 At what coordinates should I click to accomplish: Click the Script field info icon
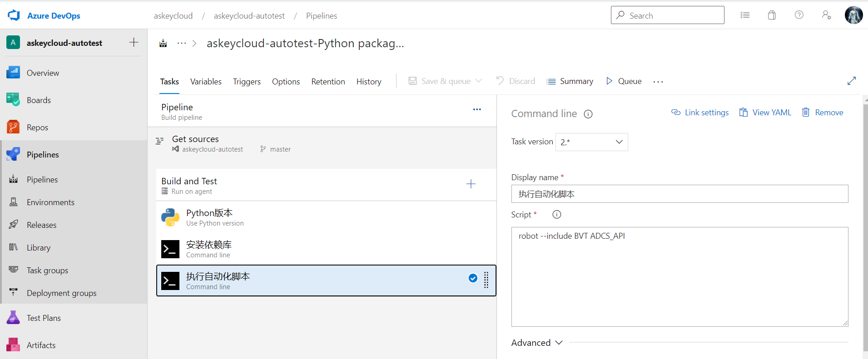coord(557,215)
